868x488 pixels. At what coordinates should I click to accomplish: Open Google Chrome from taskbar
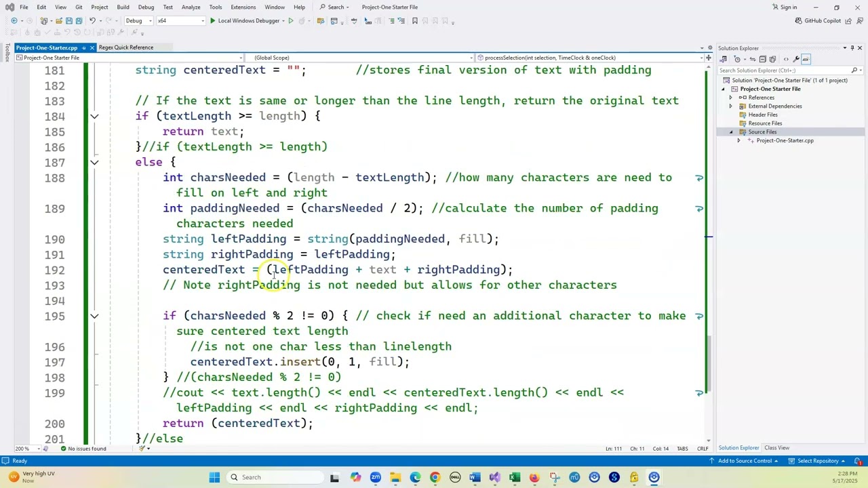[435, 477]
